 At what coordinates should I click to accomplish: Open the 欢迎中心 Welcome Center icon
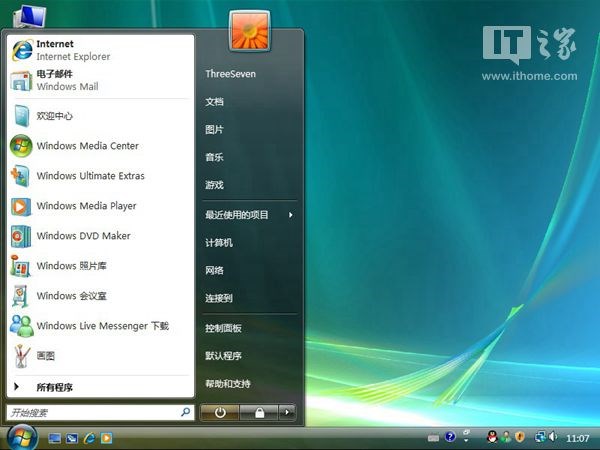[x=22, y=116]
